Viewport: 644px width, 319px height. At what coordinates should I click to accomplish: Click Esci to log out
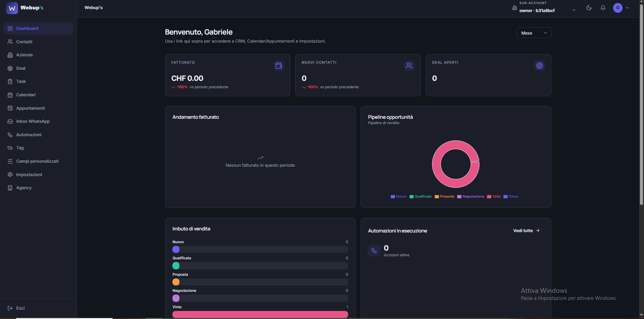click(x=16, y=308)
